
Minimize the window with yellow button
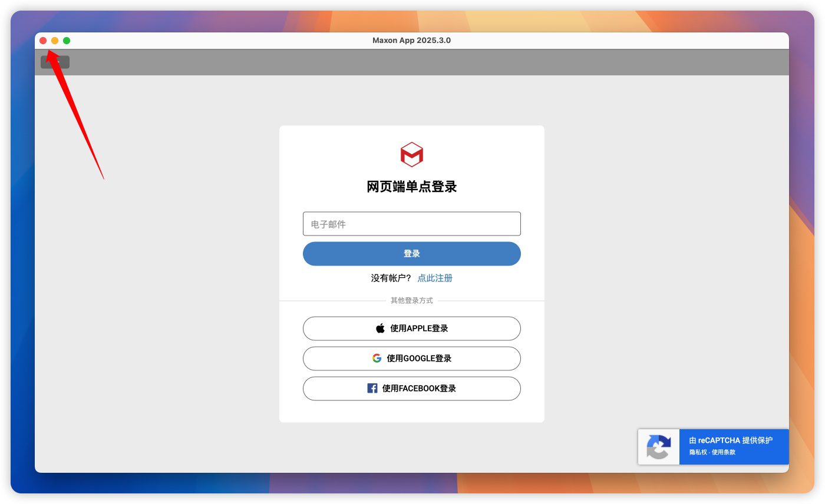coord(55,41)
